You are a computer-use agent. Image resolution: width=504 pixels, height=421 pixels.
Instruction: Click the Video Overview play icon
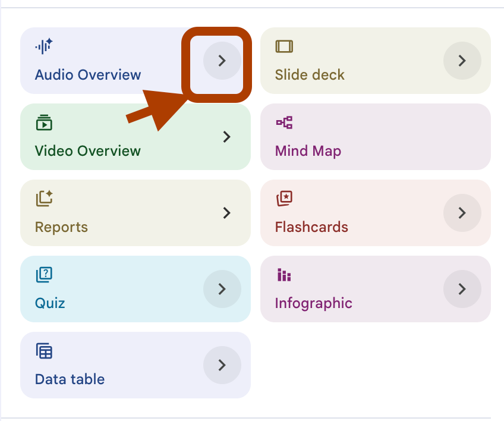44,122
